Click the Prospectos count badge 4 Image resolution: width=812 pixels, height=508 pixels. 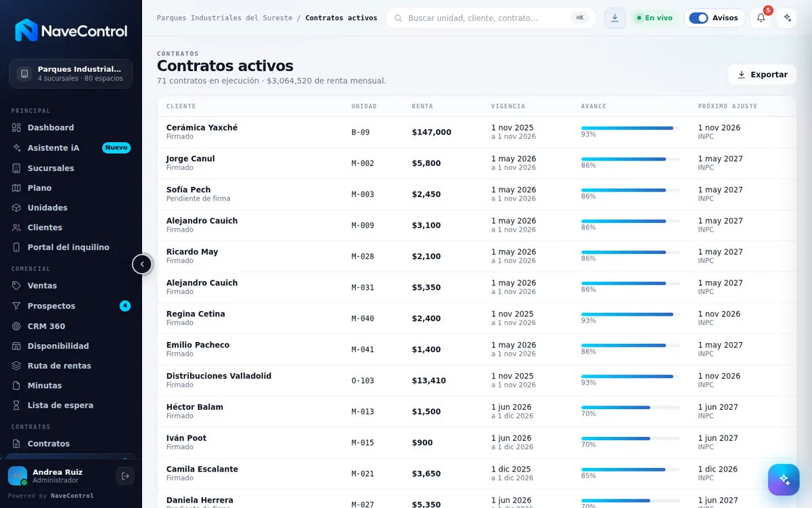click(125, 306)
